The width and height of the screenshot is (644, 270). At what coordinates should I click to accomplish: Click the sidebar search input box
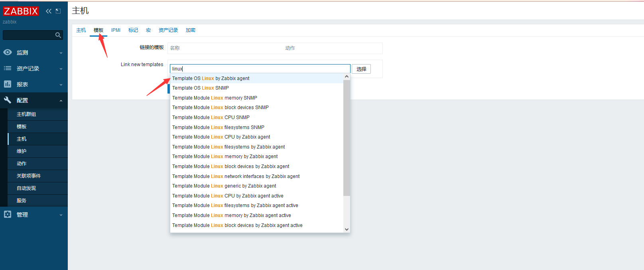click(33, 35)
